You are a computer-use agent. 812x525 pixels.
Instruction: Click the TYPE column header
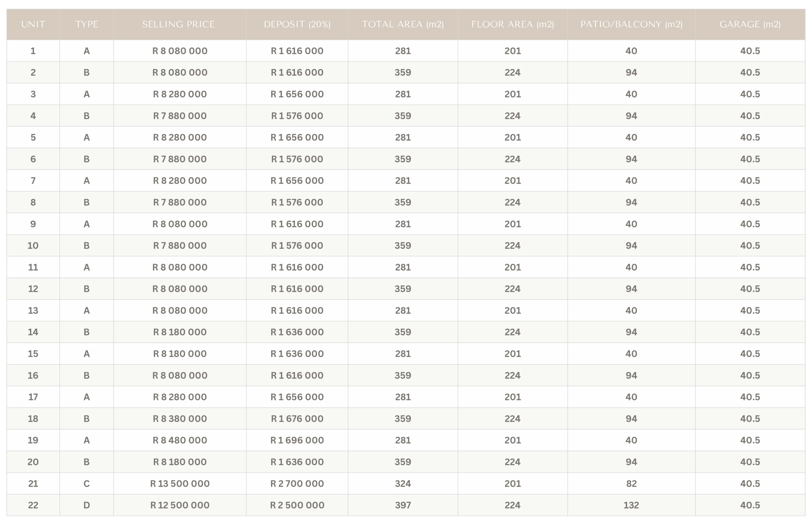87,24
